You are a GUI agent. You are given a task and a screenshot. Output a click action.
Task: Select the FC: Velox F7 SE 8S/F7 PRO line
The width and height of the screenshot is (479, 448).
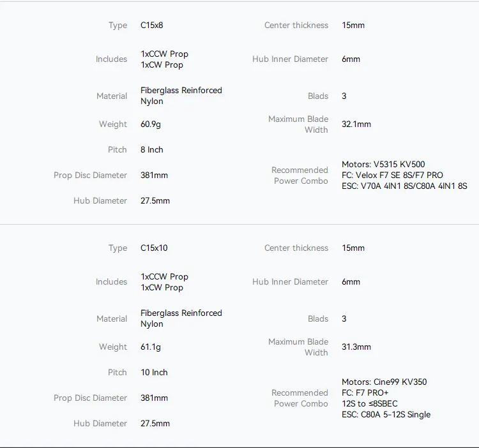click(392, 175)
